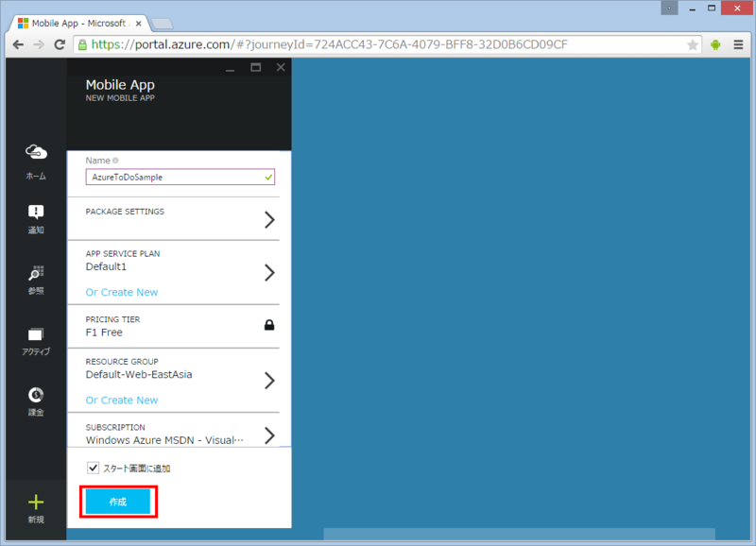Close the Mobile App browser tab
The height and width of the screenshot is (546, 756).
coord(138,23)
